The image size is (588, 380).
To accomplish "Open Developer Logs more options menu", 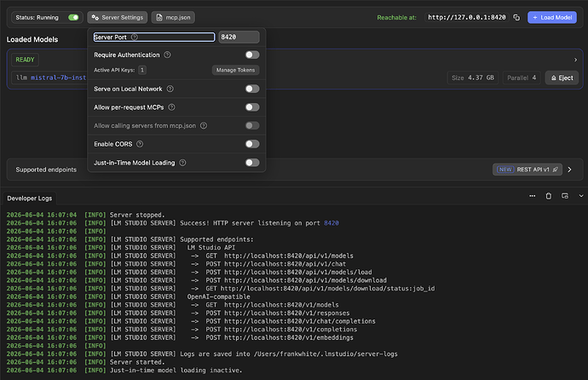I will (x=532, y=196).
